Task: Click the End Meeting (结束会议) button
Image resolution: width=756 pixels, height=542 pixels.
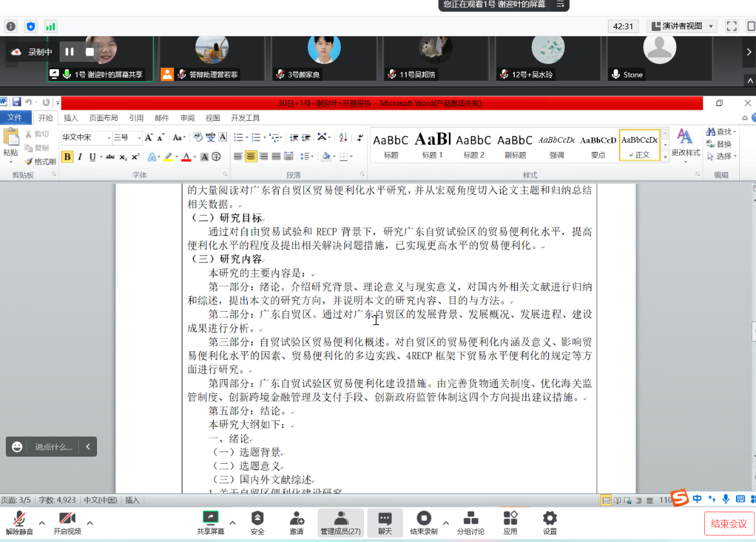Action: tap(729, 523)
